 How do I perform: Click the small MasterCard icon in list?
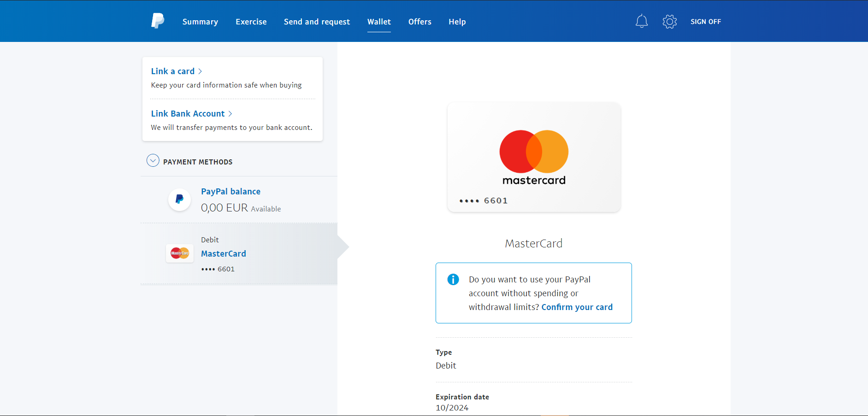(x=179, y=253)
